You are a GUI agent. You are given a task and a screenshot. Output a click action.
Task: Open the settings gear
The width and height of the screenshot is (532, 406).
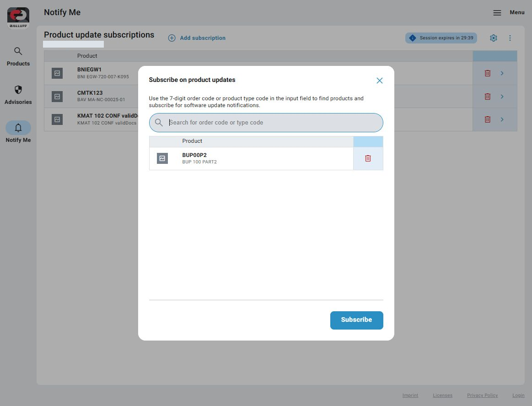[493, 38]
